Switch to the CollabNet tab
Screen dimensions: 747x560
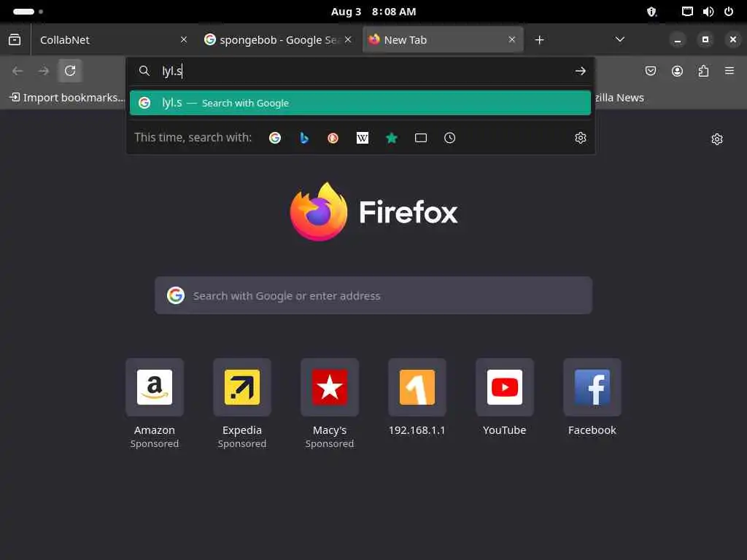115,40
